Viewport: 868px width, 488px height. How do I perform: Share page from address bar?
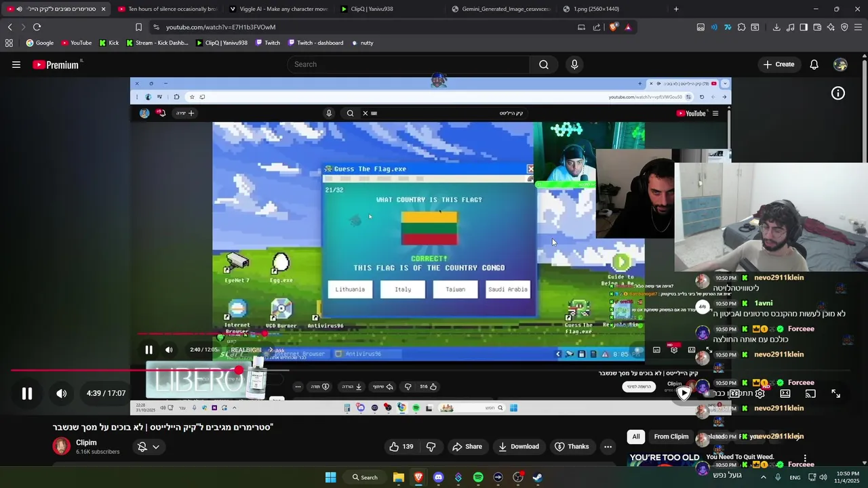tap(597, 27)
